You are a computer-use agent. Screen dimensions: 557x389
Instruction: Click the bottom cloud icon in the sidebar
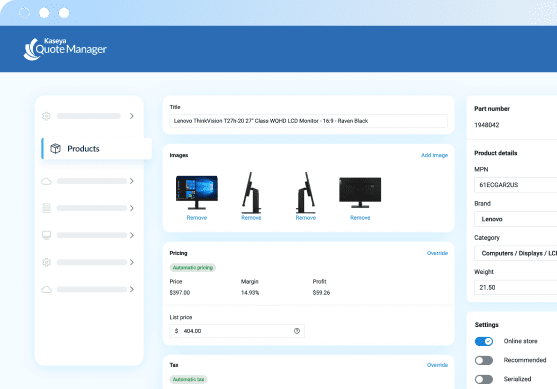pos(46,290)
